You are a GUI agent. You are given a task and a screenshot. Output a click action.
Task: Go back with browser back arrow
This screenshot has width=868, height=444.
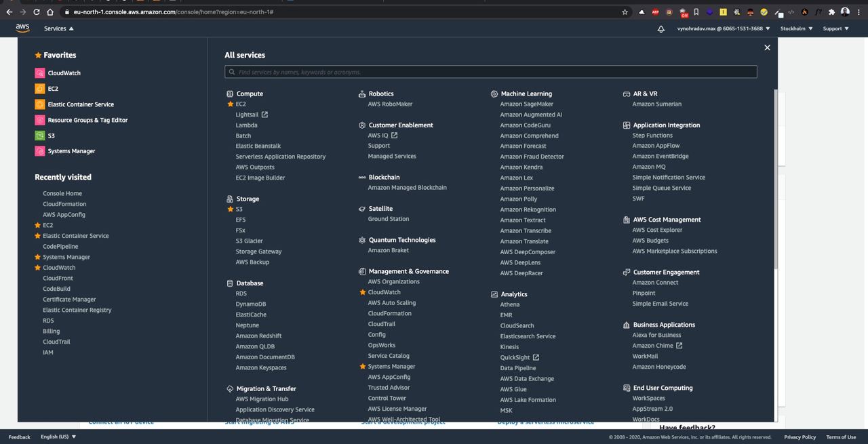click(x=9, y=12)
